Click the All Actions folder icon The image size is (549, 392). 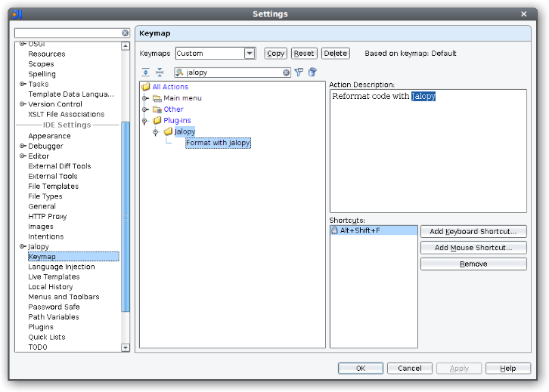pyautogui.click(x=146, y=87)
